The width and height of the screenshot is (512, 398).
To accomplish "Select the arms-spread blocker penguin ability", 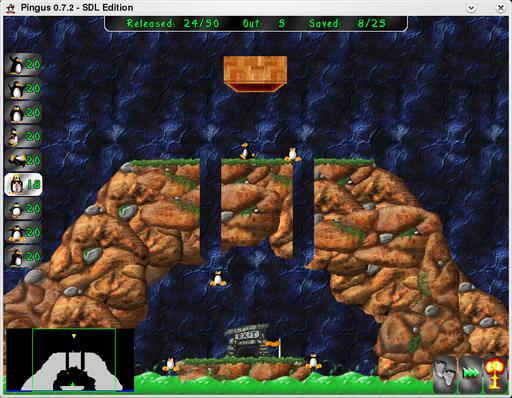I will point(23,232).
